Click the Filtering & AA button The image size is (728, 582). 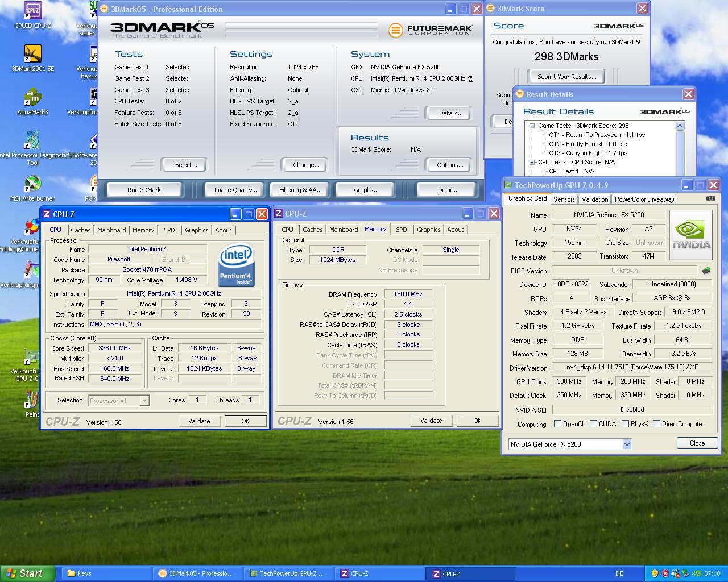pyautogui.click(x=300, y=190)
